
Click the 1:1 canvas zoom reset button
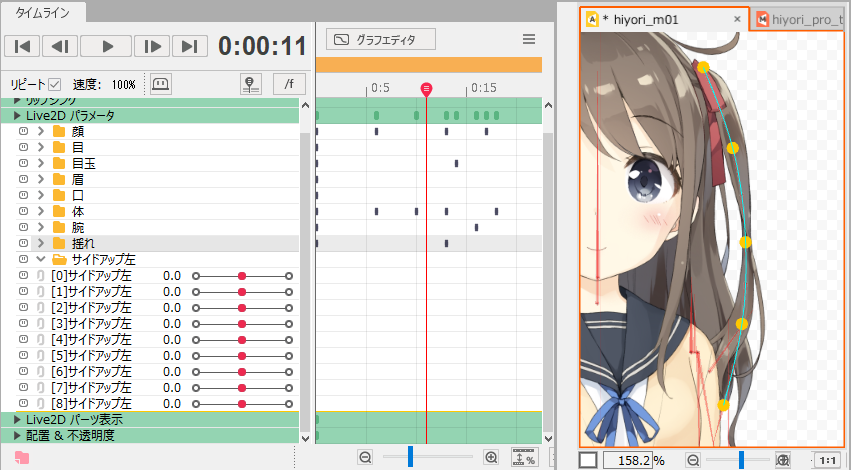click(827, 460)
